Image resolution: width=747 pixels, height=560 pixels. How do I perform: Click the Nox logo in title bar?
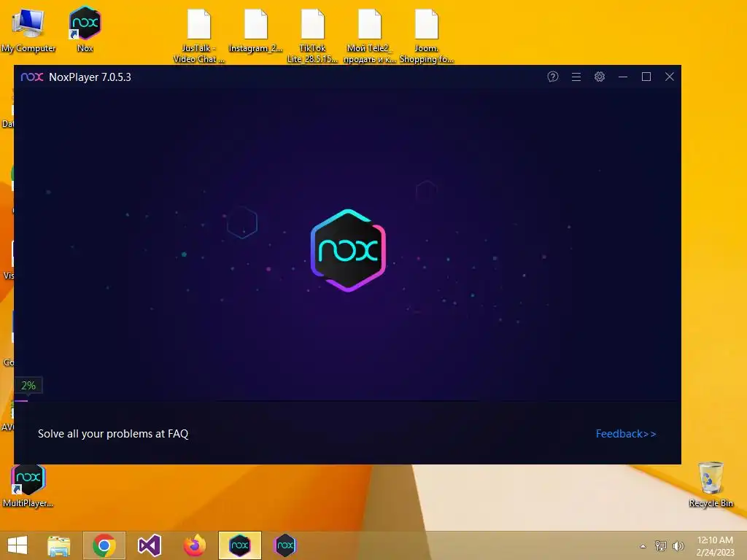tap(32, 77)
